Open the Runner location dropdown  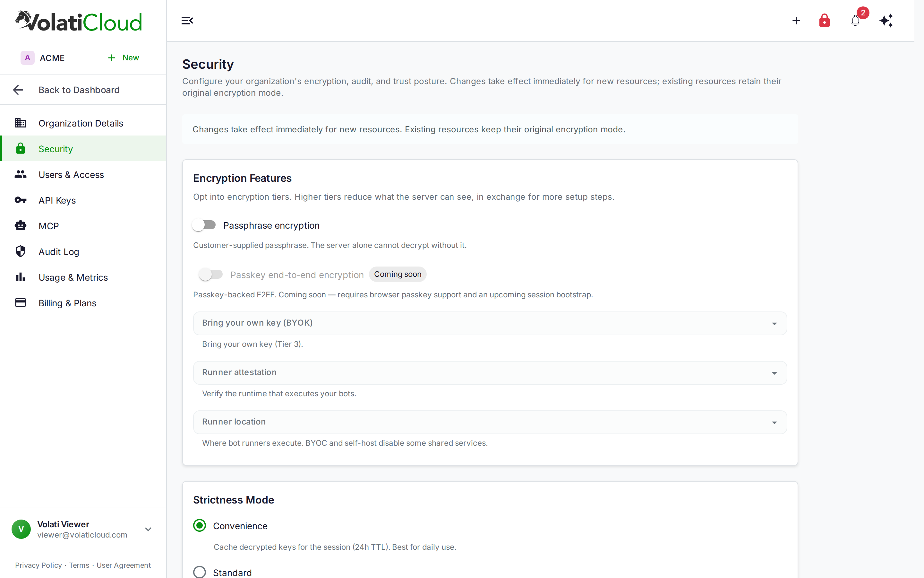point(490,422)
